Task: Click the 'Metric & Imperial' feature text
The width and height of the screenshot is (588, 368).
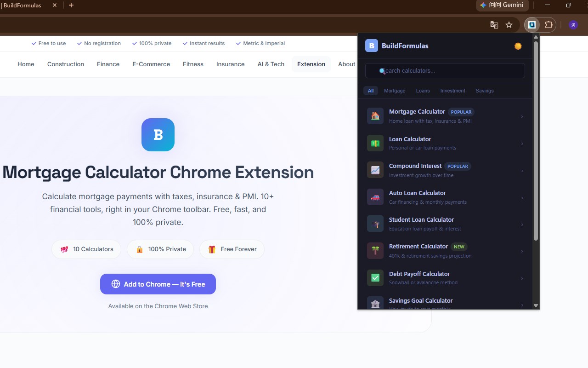Action: [x=264, y=43]
